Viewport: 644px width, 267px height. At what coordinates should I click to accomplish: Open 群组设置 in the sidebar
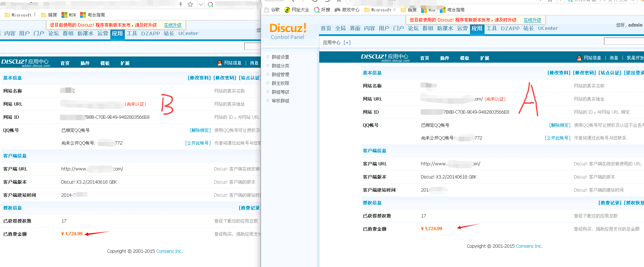280,57
